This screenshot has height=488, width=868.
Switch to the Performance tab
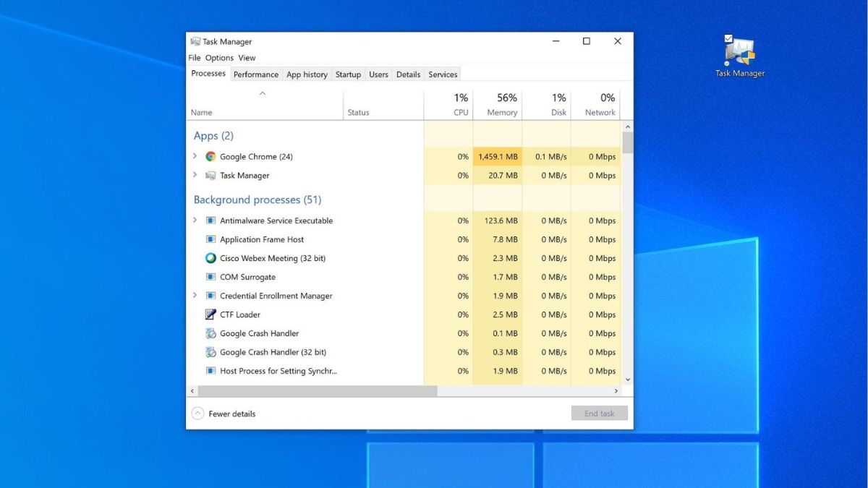pos(256,74)
